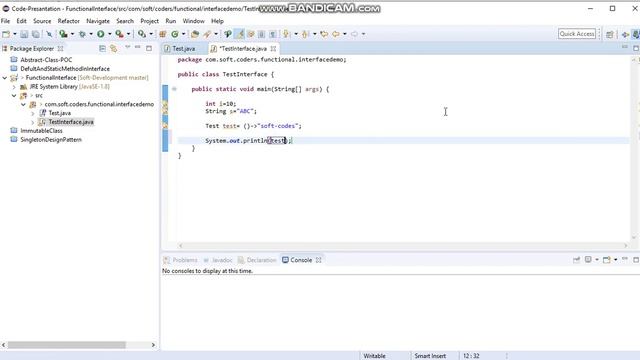Open the File menu

tap(5, 21)
